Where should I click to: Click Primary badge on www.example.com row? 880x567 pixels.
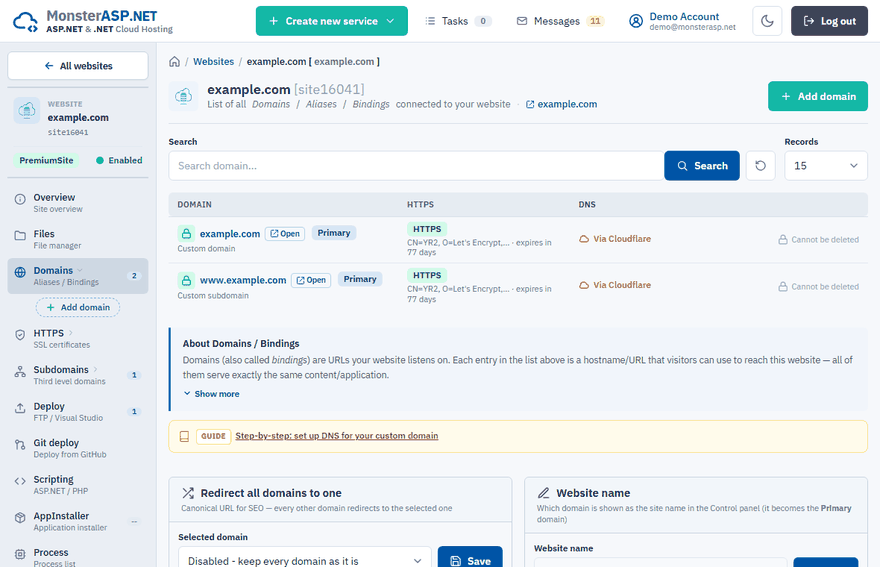point(360,279)
